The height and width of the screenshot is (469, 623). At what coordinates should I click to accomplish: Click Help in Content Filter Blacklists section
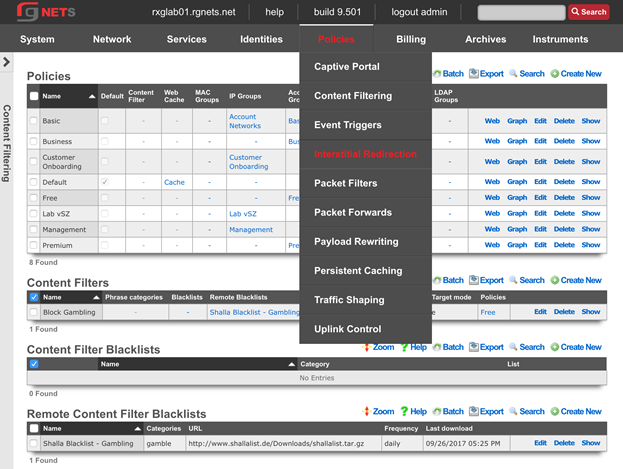pos(414,347)
